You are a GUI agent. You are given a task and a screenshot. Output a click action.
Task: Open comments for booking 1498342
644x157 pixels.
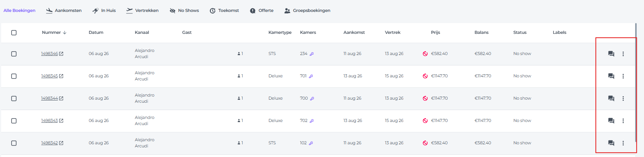[x=611, y=143]
